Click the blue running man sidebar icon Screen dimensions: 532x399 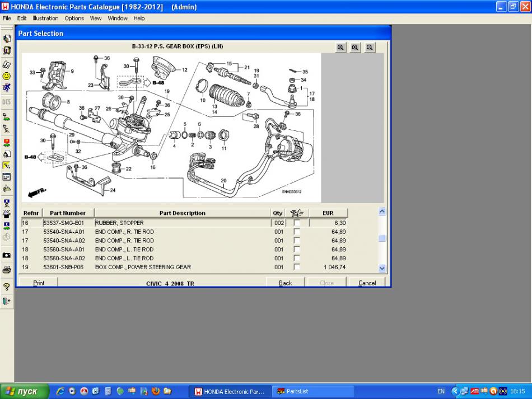coord(7,87)
